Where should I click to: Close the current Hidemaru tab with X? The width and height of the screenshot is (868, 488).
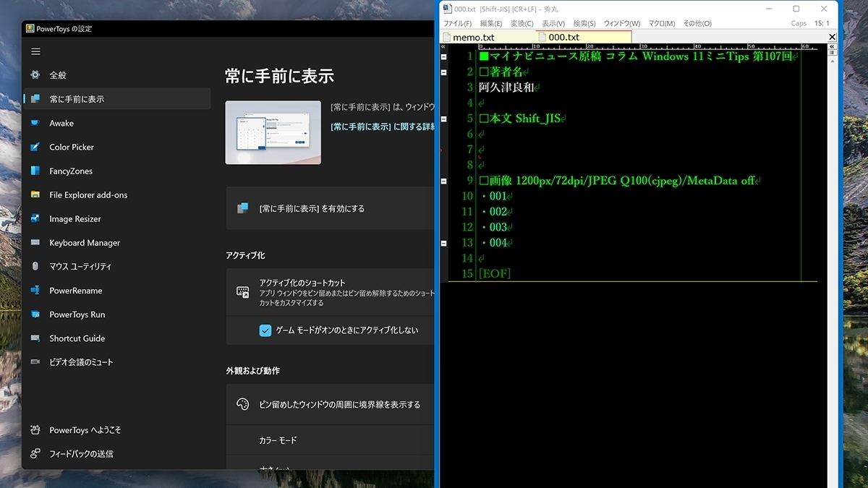point(832,37)
